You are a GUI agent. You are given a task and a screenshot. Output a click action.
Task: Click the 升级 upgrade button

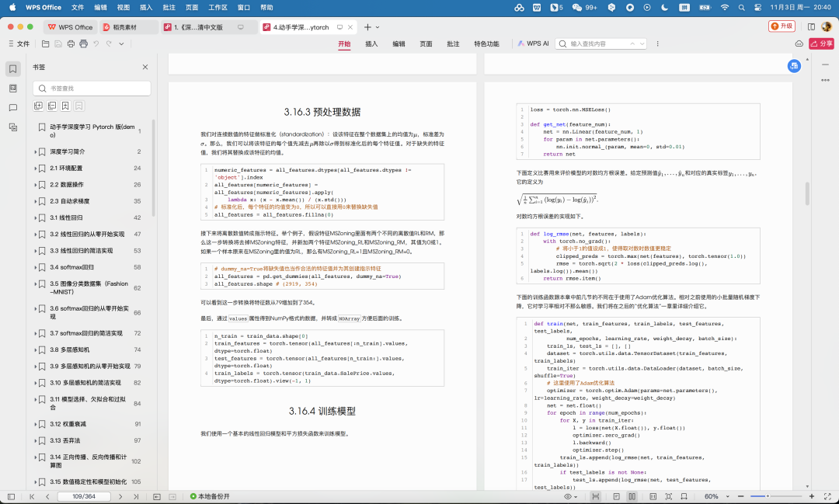[x=782, y=26]
